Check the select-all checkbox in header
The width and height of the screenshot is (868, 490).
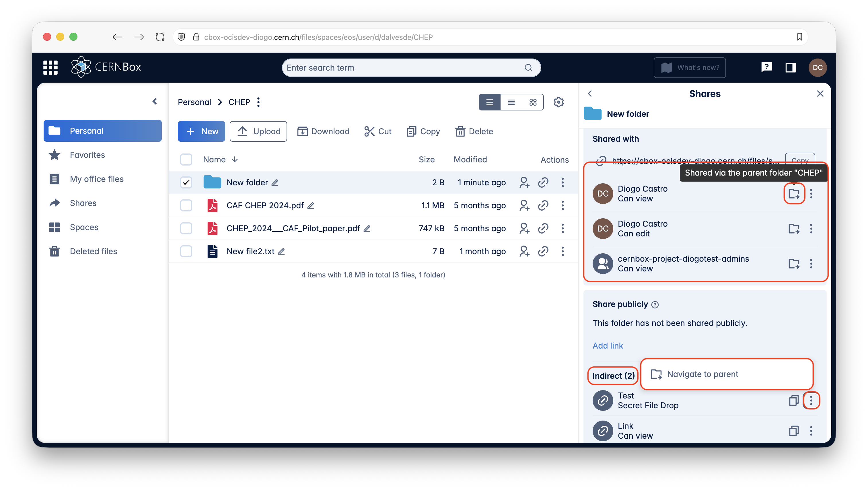tap(186, 160)
